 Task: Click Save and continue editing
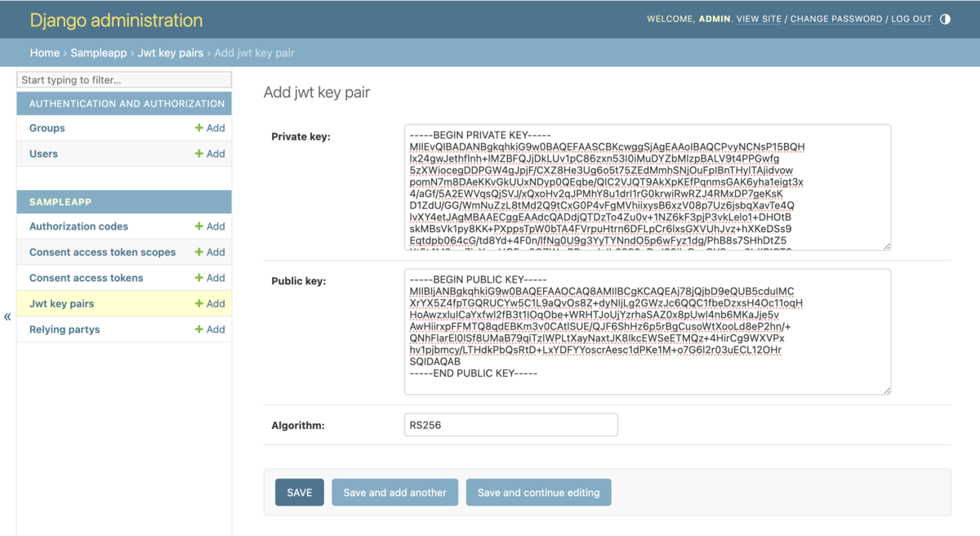click(x=538, y=492)
